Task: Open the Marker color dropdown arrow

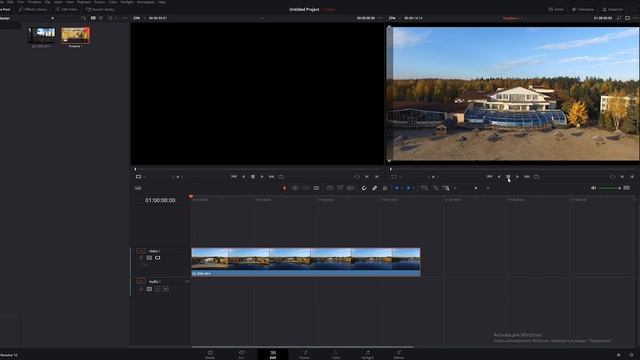Action: pyautogui.click(x=413, y=188)
